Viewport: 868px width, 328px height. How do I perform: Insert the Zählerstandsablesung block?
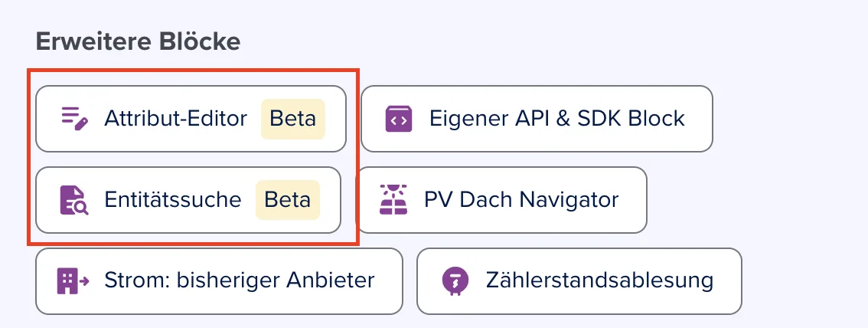(x=579, y=281)
